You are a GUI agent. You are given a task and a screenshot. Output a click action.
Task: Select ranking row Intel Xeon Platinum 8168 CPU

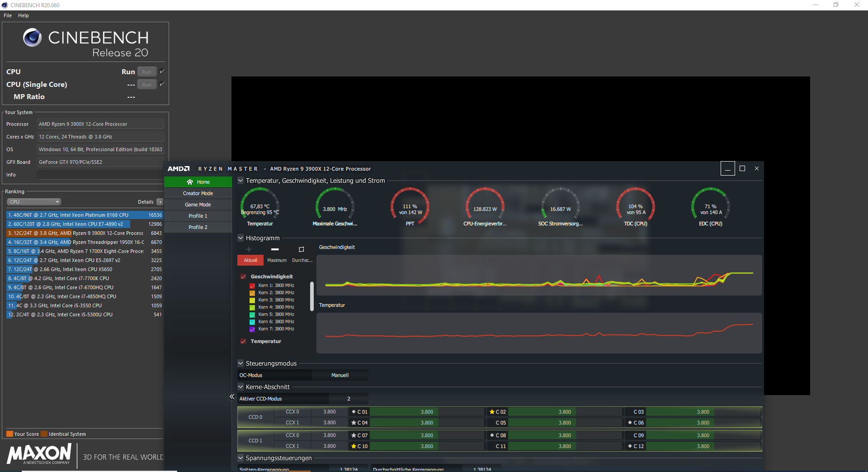coord(85,215)
